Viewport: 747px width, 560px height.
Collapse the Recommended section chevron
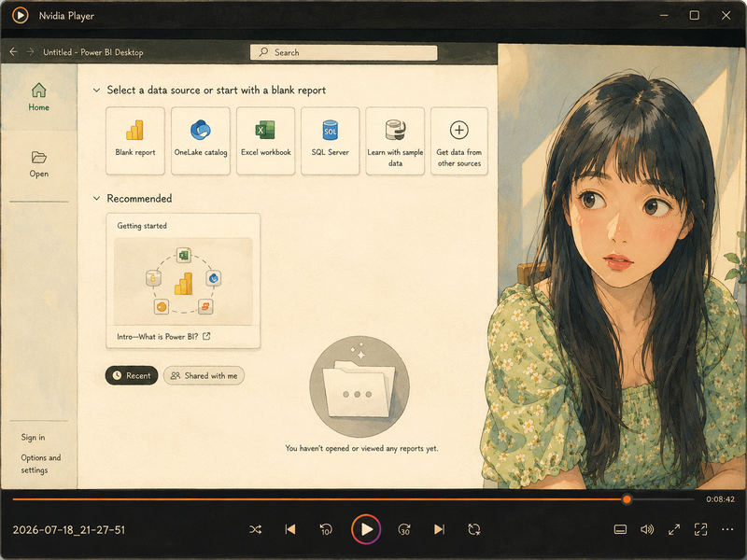pyautogui.click(x=97, y=198)
